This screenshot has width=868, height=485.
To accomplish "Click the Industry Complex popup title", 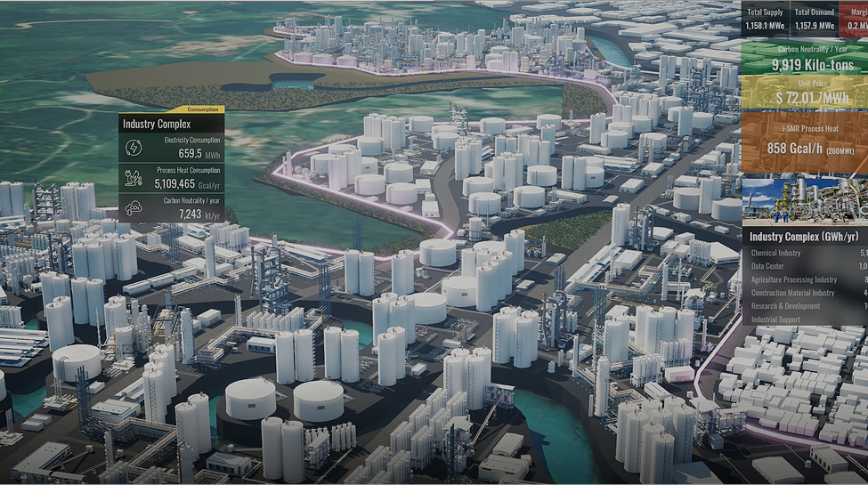I will coord(157,124).
